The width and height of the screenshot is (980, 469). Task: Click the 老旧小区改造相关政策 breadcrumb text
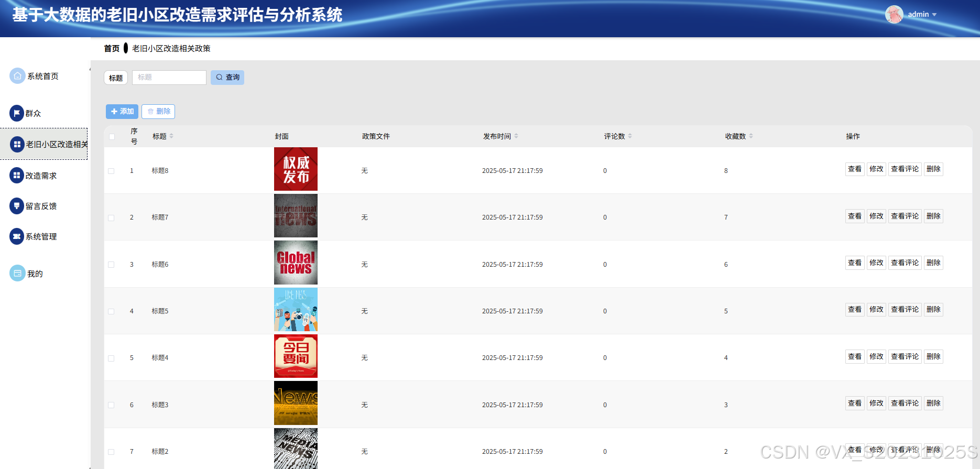coord(171,48)
